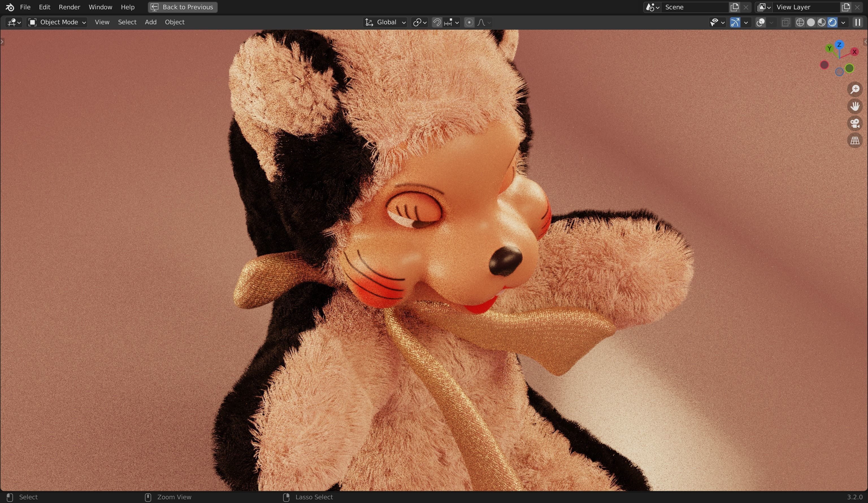Expand the left toolbar arrow
This screenshot has height=503, width=868.
tap(3, 42)
